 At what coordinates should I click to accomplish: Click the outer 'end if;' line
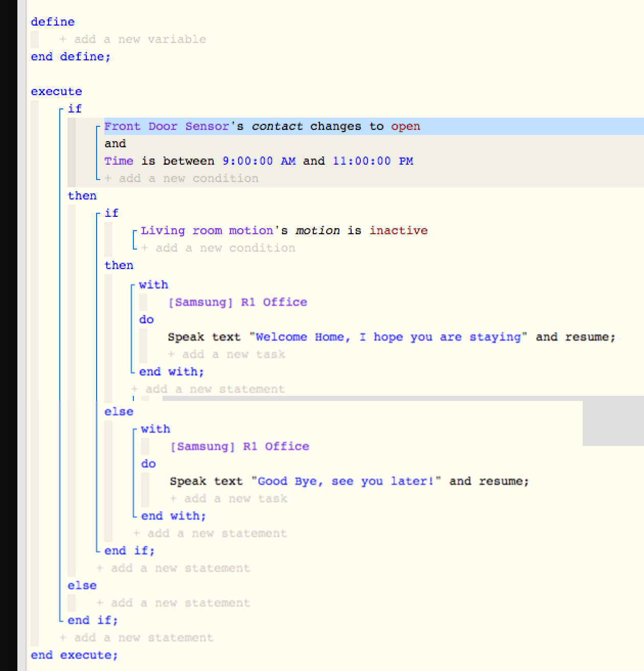point(93,620)
